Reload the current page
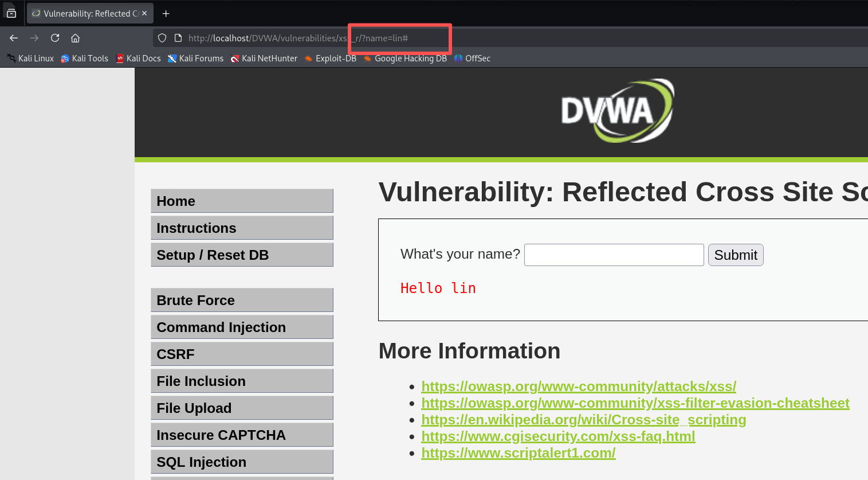The width and height of the screenshot is (868, 480). click(55, 38)
